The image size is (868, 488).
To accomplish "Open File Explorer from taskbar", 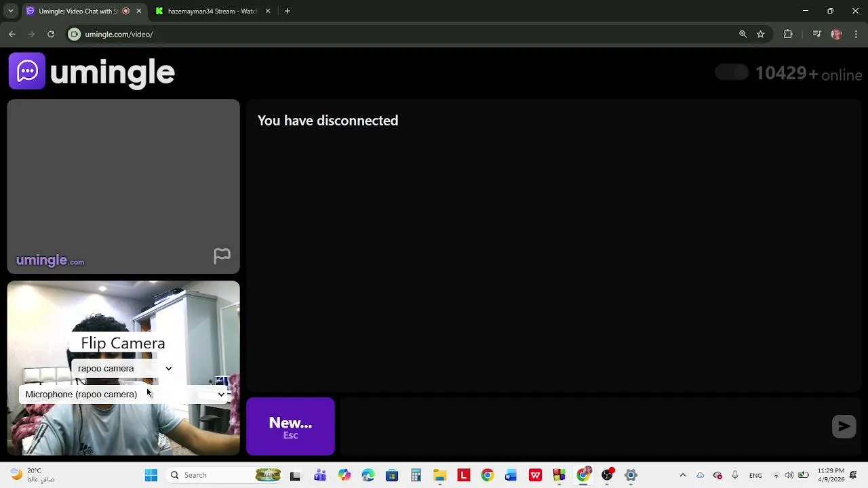I will [439, 475].
